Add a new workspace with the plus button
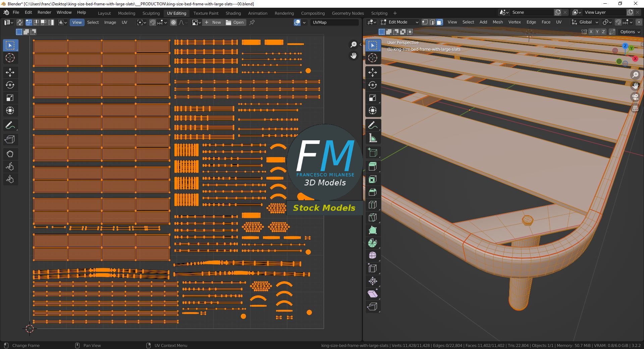Screen dimensions: 644x349 pyautogui.click(x=395, y=13)
